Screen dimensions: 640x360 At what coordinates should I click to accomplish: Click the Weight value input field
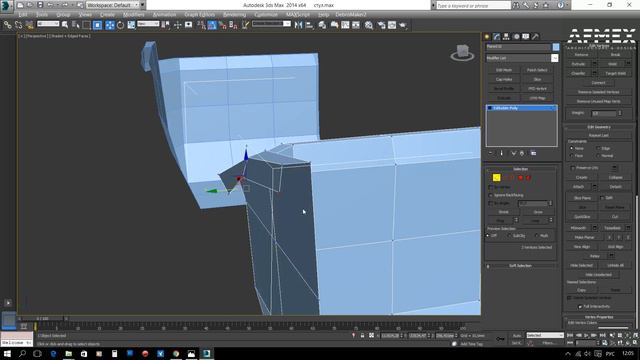click(x=604, y=113)
